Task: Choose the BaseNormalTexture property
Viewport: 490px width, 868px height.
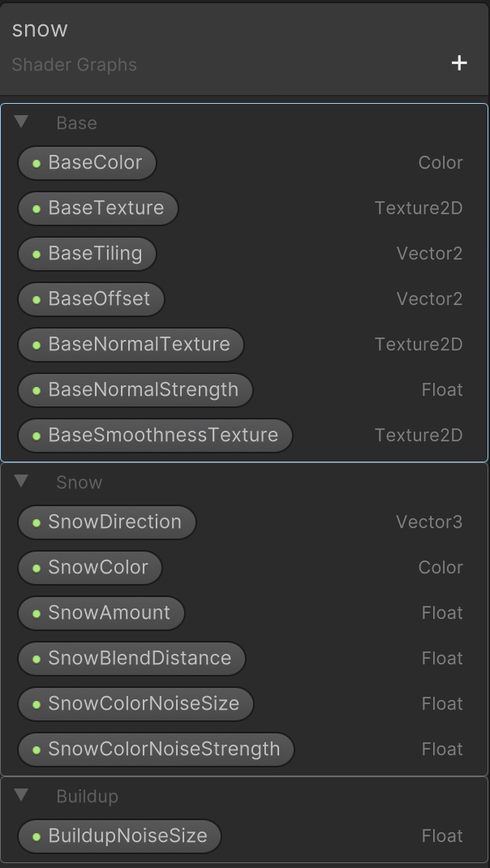Action: [131, 344]
